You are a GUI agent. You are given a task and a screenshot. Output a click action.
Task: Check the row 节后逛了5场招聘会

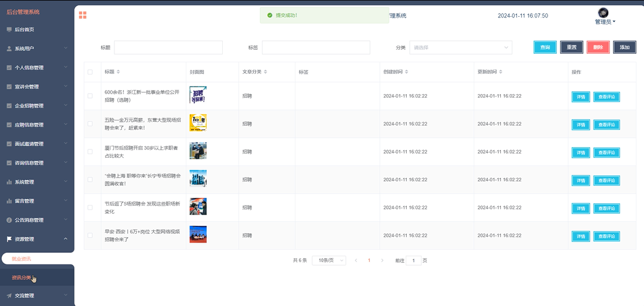90,207
